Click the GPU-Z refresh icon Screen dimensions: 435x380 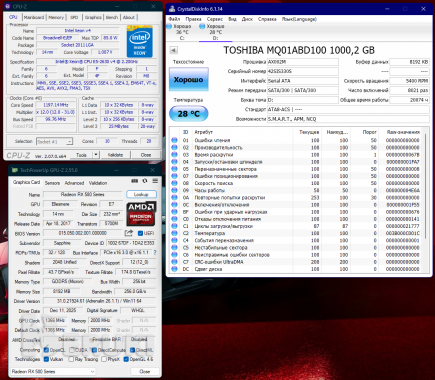coord(145,181)
